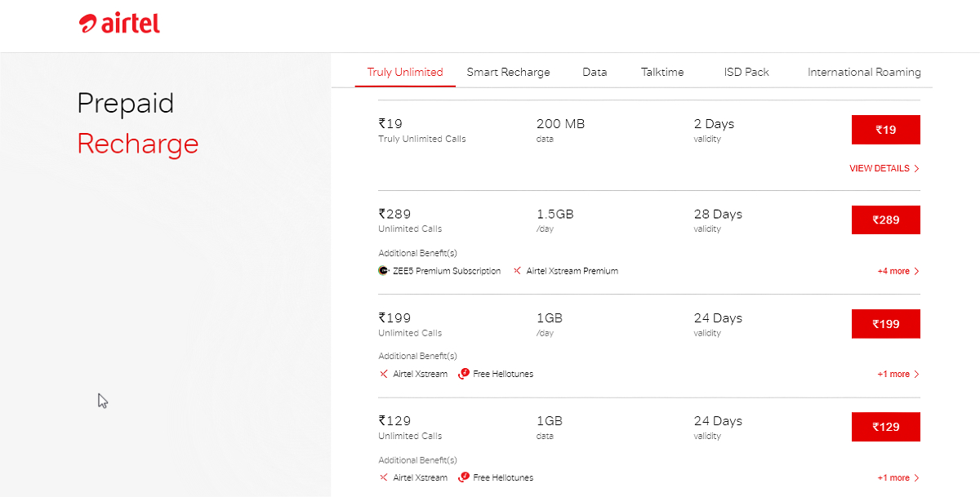The height and width of the screenshot is (497, 980).
Task: Click the ₹129 recharge button
Action: [x=885, y=427]
